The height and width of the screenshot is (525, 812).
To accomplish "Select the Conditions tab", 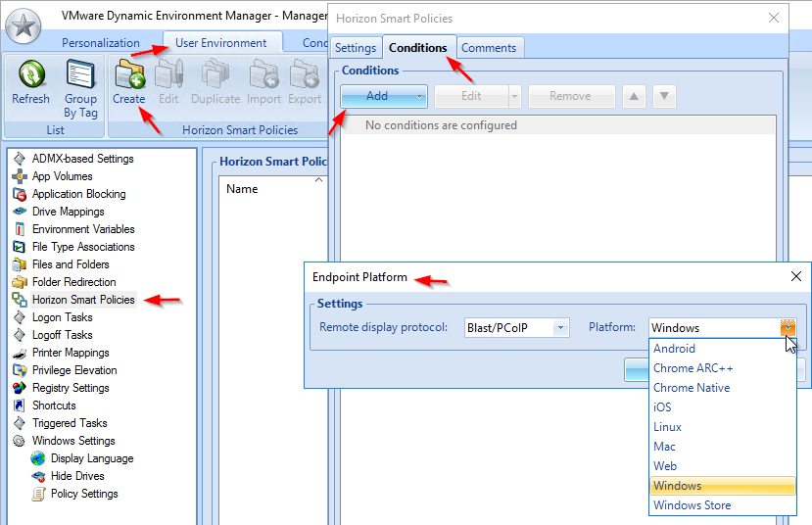I will click(418, 48).
